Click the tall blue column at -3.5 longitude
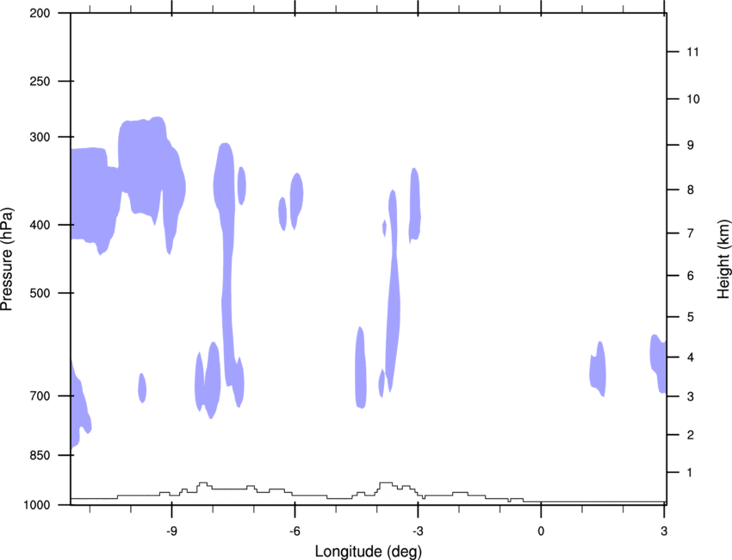This screenshot has height=560, width=732. [394, 289]
